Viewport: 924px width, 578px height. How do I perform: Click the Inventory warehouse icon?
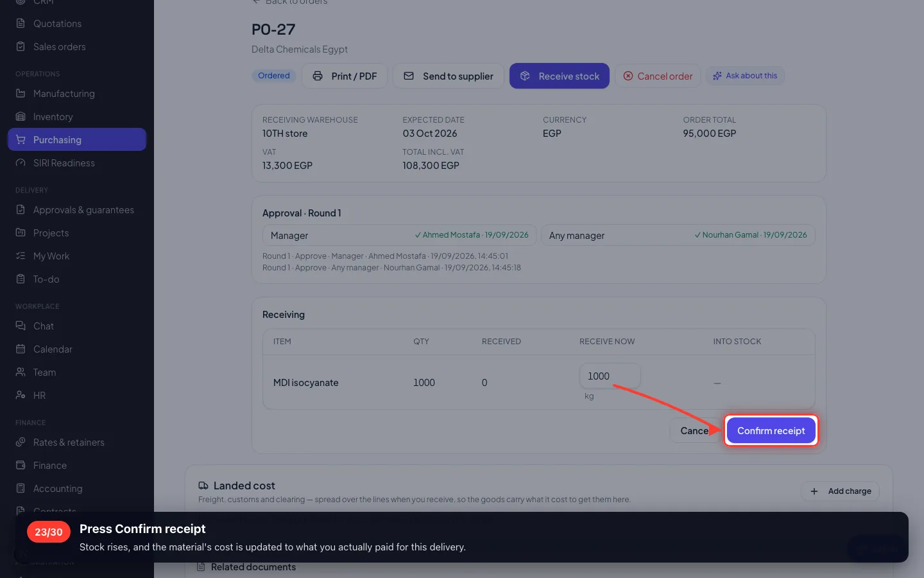click(21, 117)
